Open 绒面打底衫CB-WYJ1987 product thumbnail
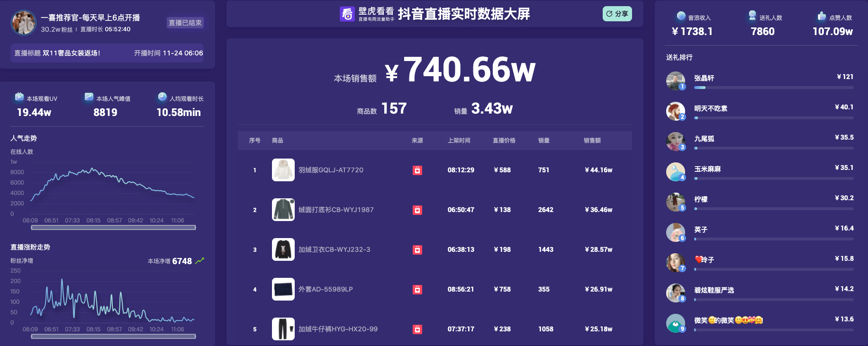 [x=283, y=210]
